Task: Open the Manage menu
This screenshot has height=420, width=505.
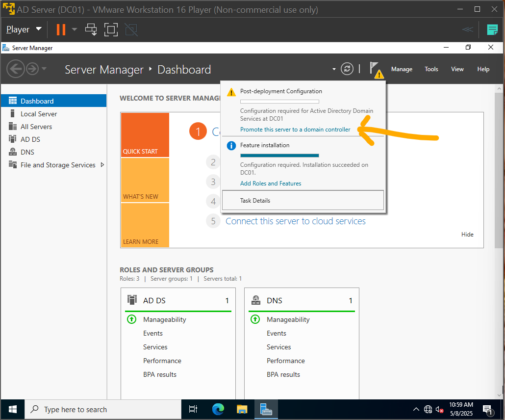Action: pos(402,69)
